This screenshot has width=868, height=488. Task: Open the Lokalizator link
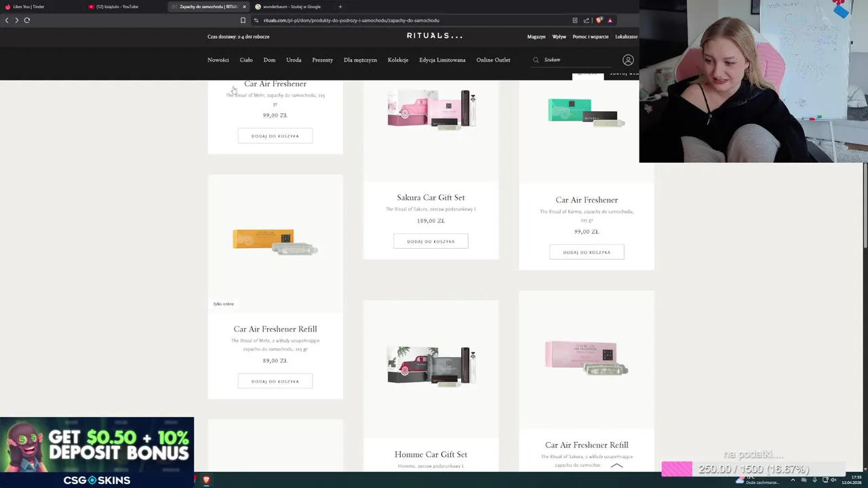tap(626, 37)
